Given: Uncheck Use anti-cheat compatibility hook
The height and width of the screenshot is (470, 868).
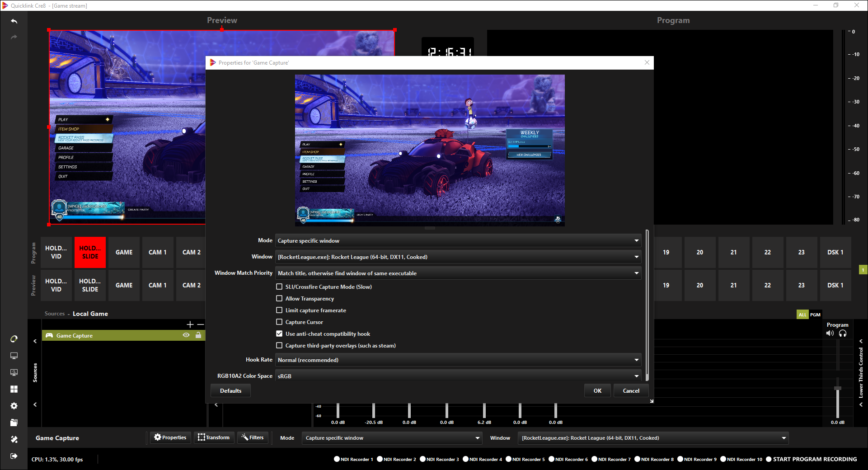Looking at the screenshot, I should click(279, 334).
